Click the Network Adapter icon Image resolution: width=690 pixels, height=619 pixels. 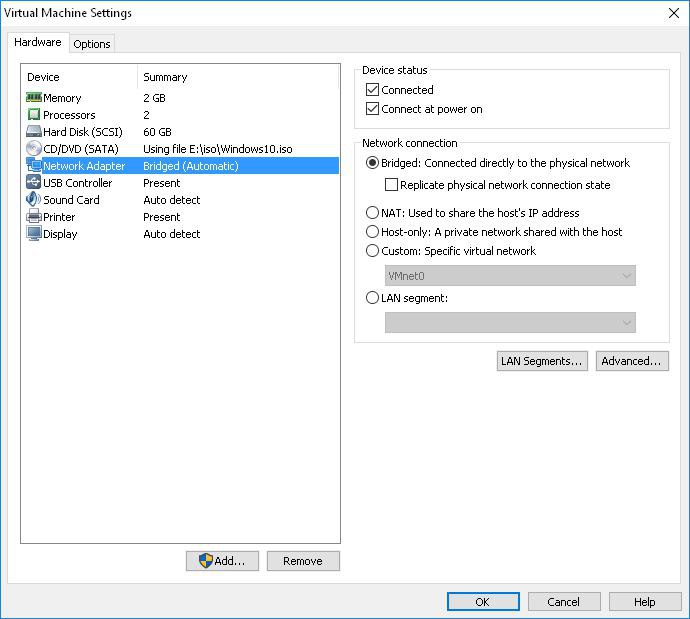click(x=34, y=165)
